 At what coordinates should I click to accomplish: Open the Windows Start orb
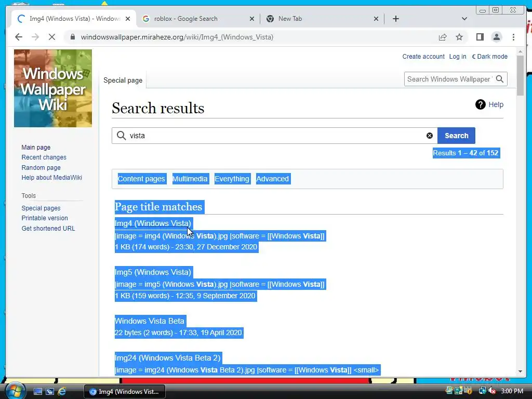click(x=15, y=391)
